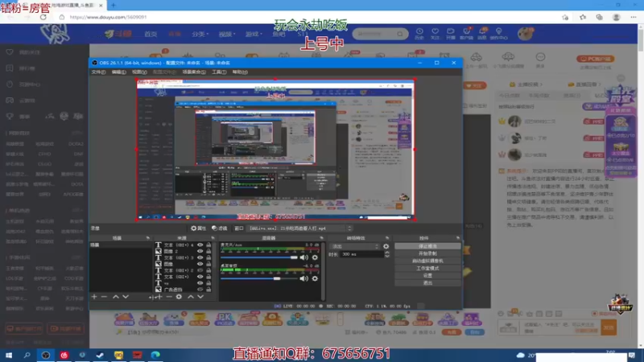Remove selected source with minus icon
Image resolution: width=644 pixels, height=362 pixels.
[169, 296]
